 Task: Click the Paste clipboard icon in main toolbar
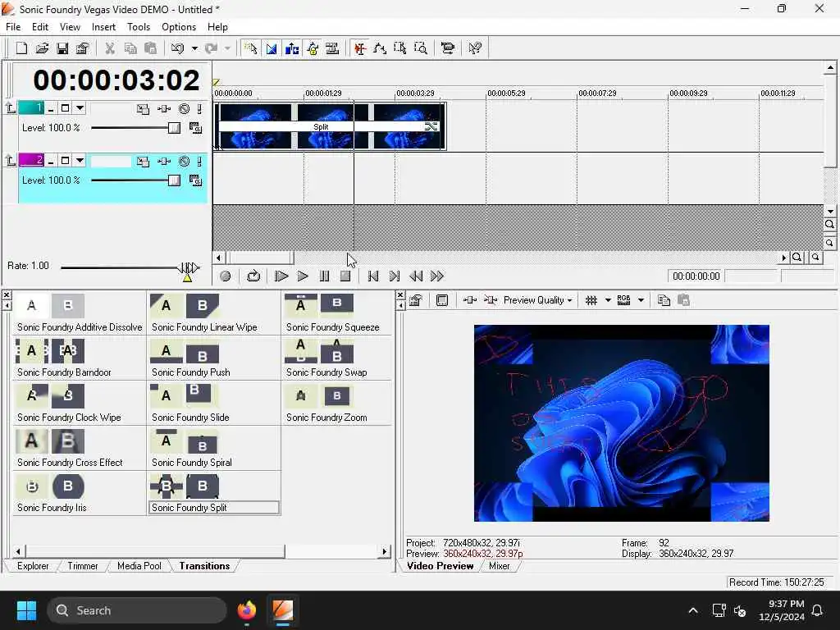click(151, 48)
